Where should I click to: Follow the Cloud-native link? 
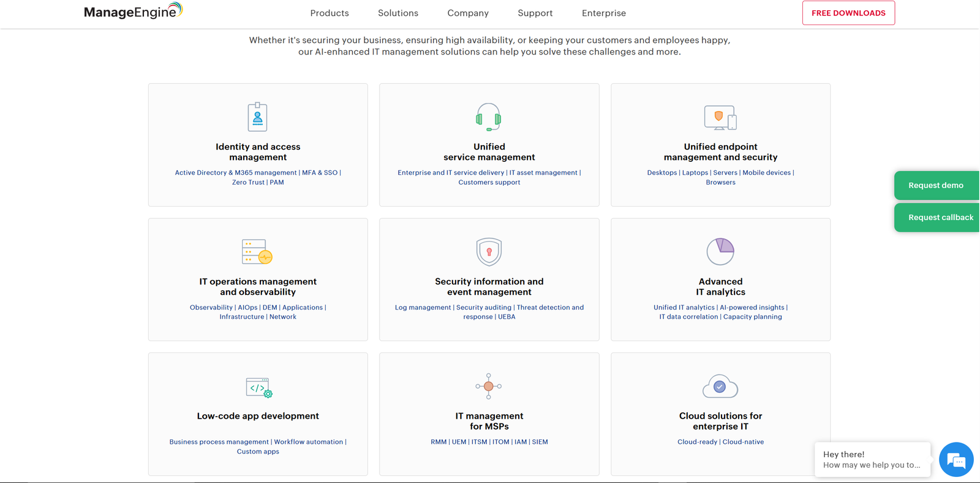tap(743, 442)
